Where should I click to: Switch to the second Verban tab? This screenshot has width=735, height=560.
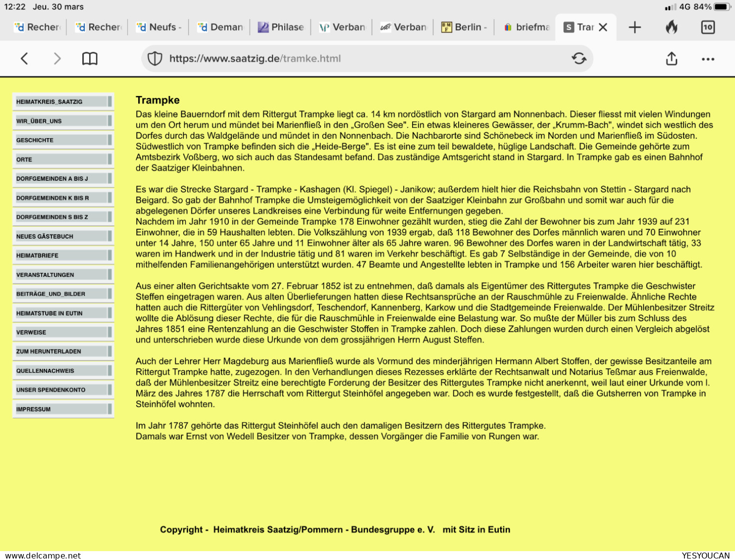tap(403, 27)
